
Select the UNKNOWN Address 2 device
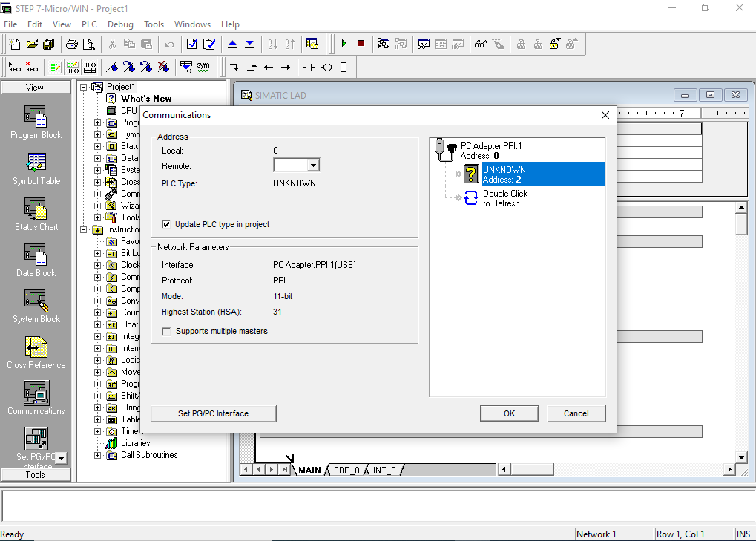pyautogui.click(x=504, y=174)
